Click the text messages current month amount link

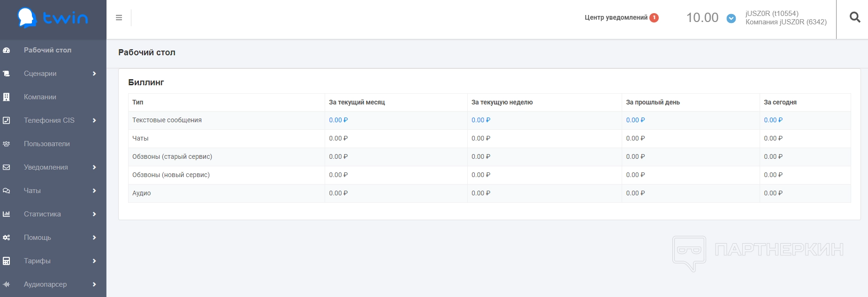click(x=338, y=120)
